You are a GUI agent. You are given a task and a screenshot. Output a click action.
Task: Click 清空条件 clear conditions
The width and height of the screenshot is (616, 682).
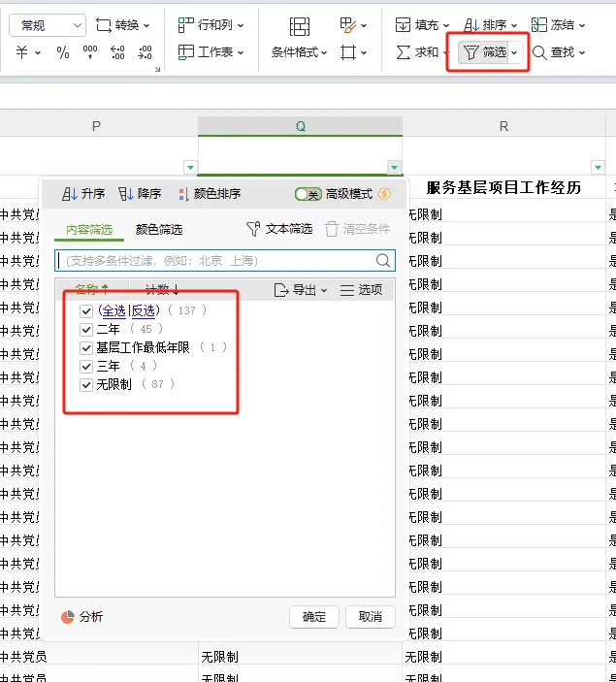point(357,229)
